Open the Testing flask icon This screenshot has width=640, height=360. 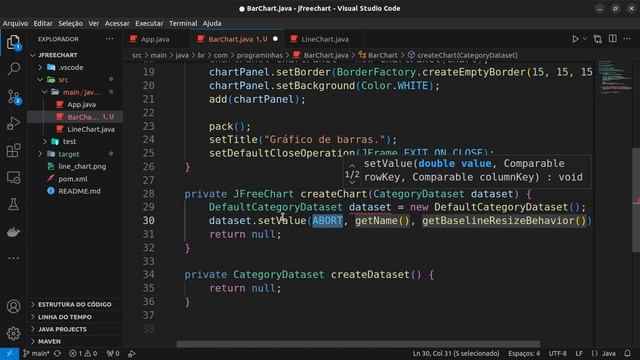tap(13, 204)
